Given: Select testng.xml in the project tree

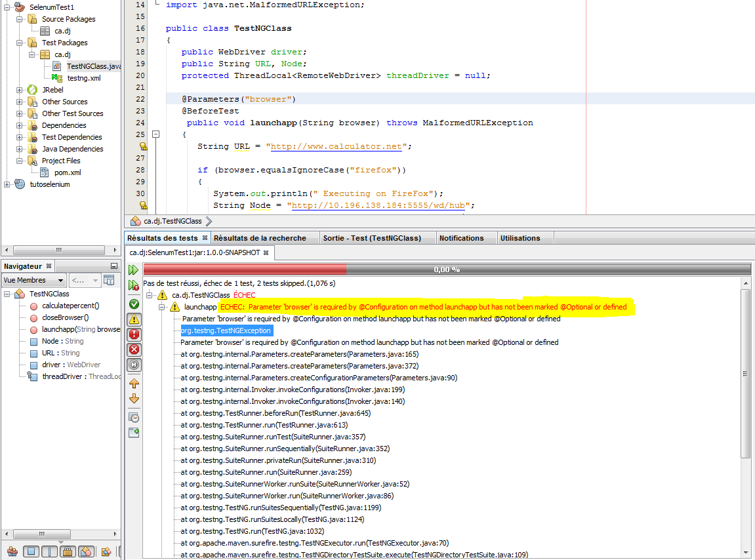Looking at the screenshot, I should pos(83,78).
